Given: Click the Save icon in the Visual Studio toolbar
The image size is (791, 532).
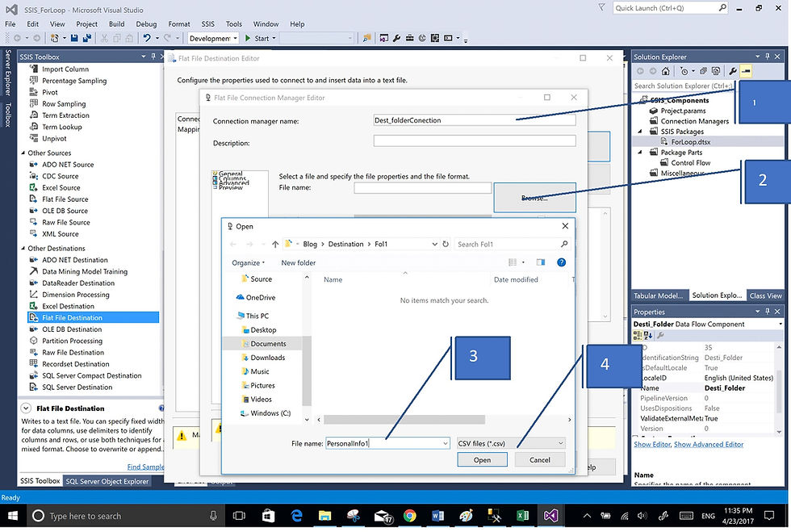Looking at the screenshot, I should pos(74,38).
